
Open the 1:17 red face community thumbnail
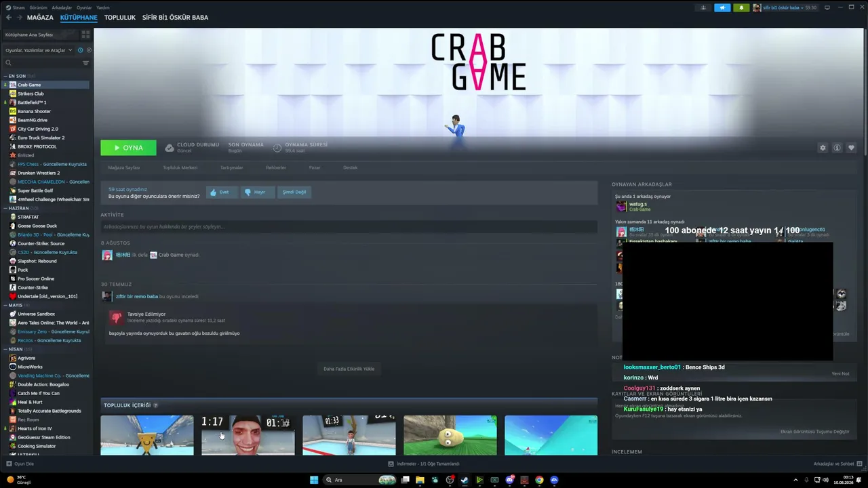pos(248,435)
